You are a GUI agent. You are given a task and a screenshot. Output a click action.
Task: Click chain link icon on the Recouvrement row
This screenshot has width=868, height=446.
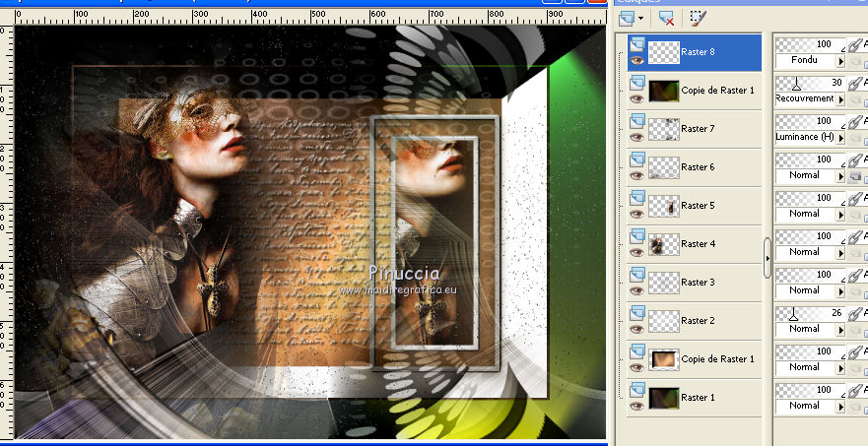(x=855, y=84)
